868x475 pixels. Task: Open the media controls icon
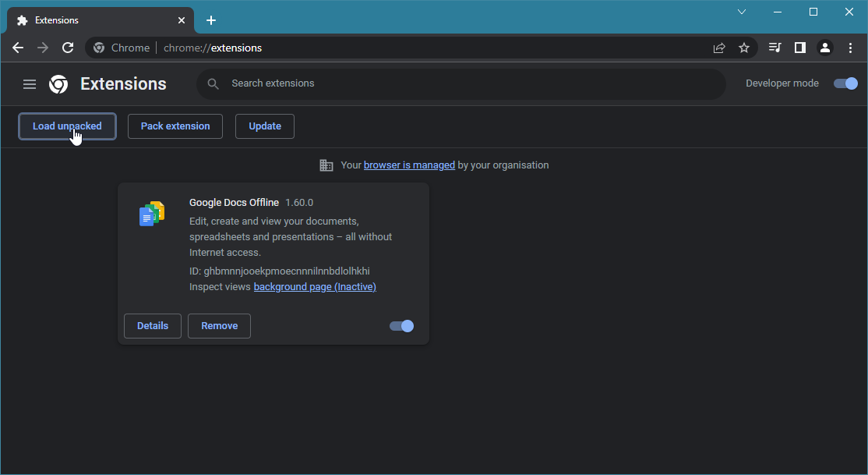pos(775,48)
